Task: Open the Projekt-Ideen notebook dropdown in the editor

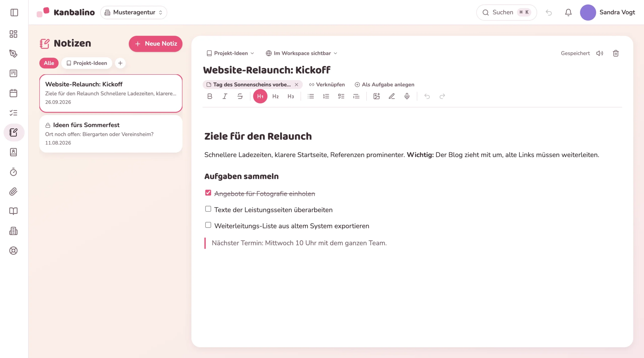Action: point(230,53)
